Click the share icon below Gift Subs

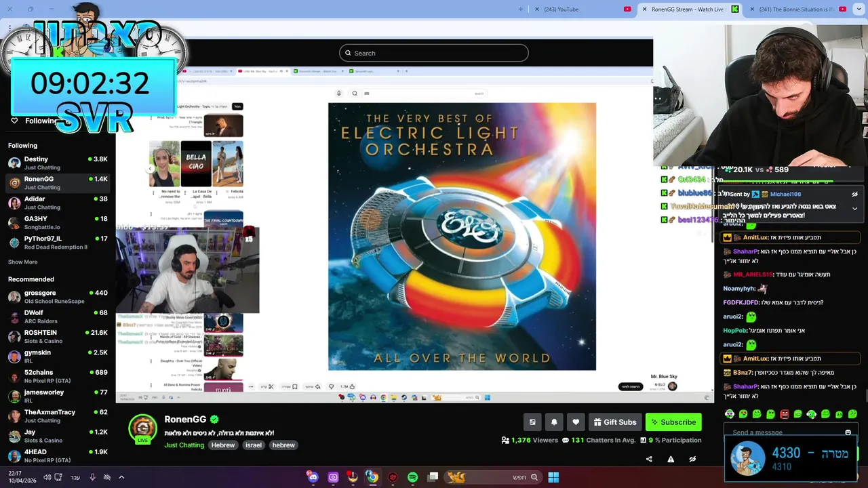(649, 459)
